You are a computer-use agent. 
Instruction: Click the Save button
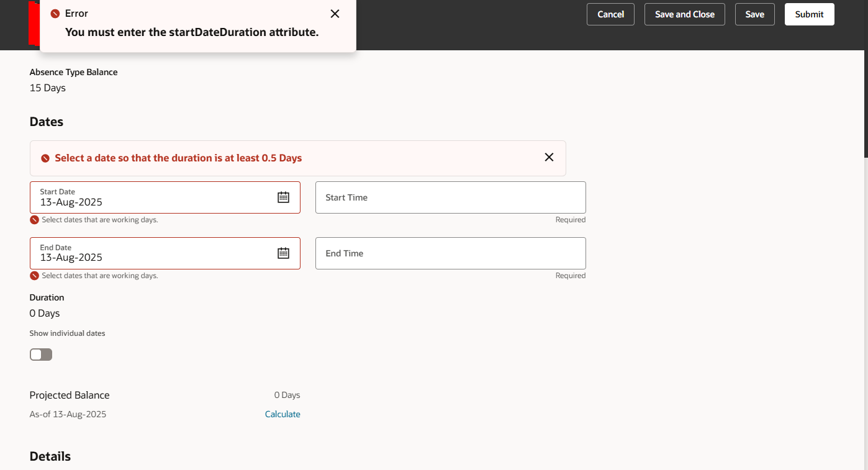click(x=755, y=14)
